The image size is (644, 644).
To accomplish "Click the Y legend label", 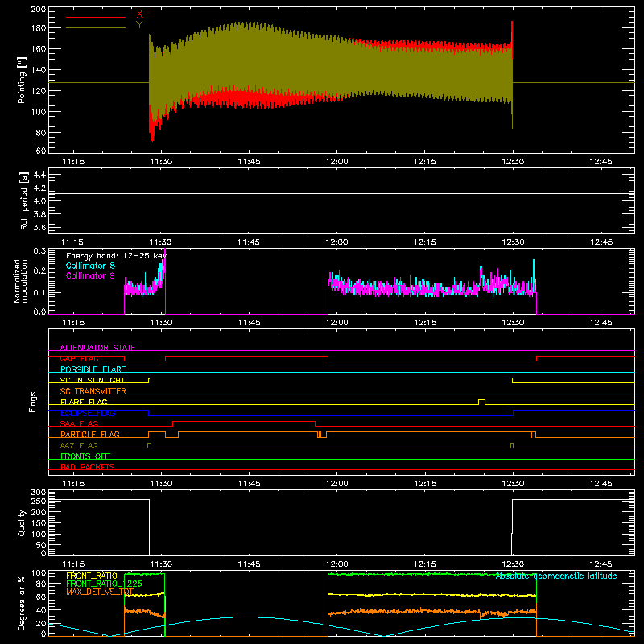I will click(x=139, y=25).
